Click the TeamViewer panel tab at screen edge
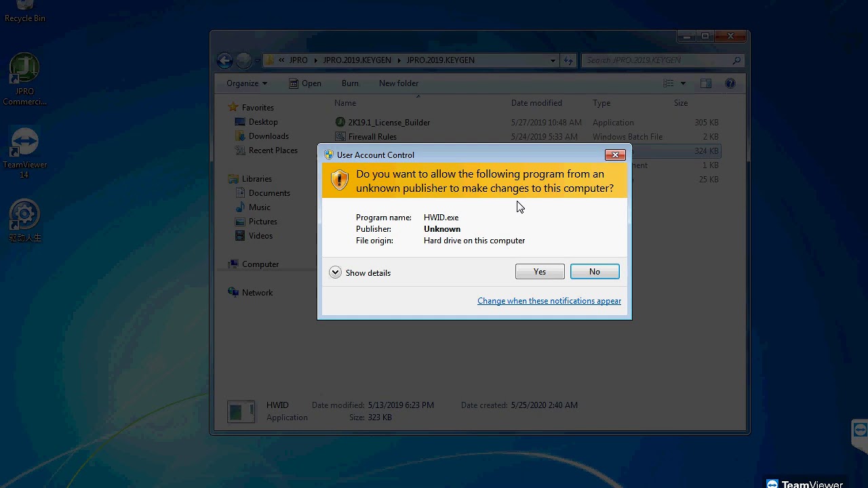Screen dimensions: 868x488 coord(860,435)
